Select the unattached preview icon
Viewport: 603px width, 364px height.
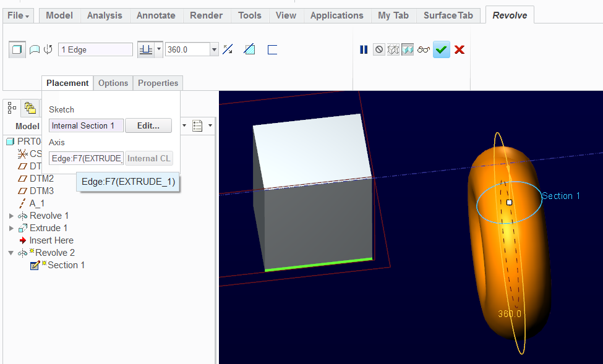click(393, 49)
